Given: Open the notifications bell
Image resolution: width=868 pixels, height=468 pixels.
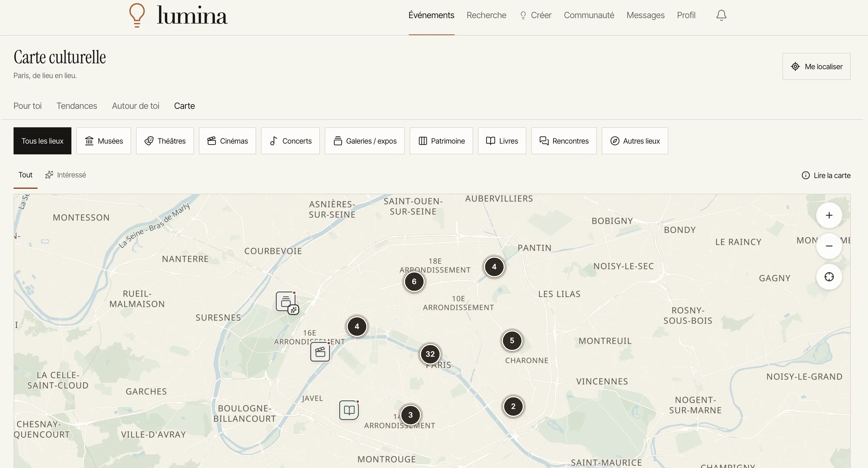Looking at the screenshot, I should (x=721, y=15).
